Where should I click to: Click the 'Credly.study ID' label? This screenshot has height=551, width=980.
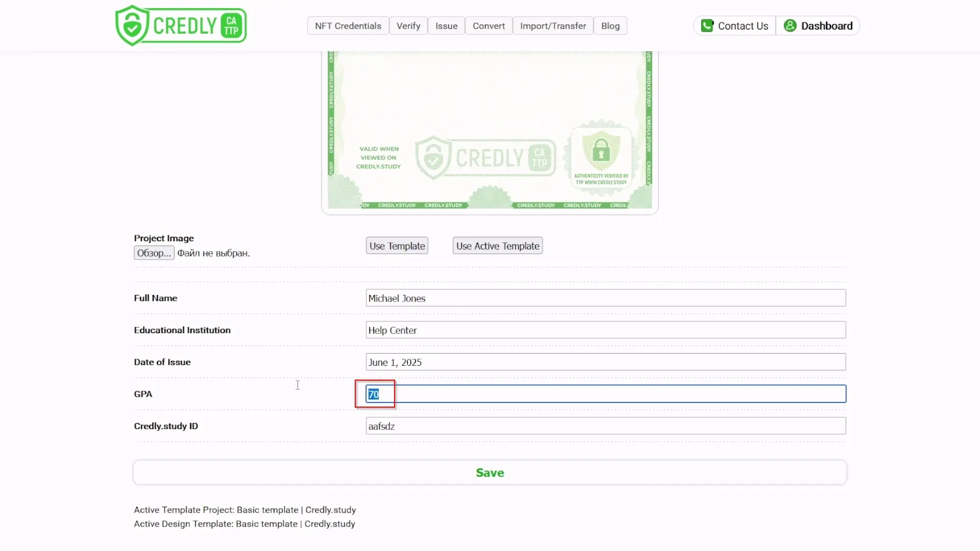click(x=166, y=426)
